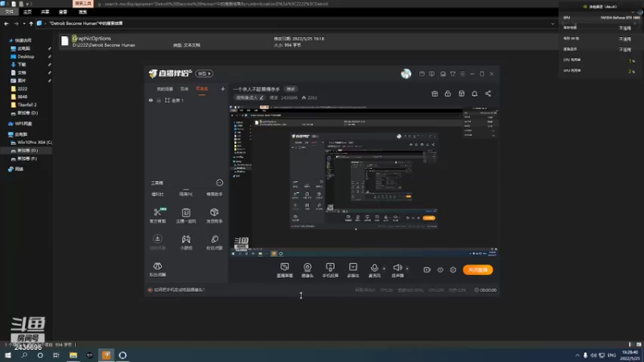Click the speaker icon in bottom bar
The image size is (644, 362).
tap(397, 268)
